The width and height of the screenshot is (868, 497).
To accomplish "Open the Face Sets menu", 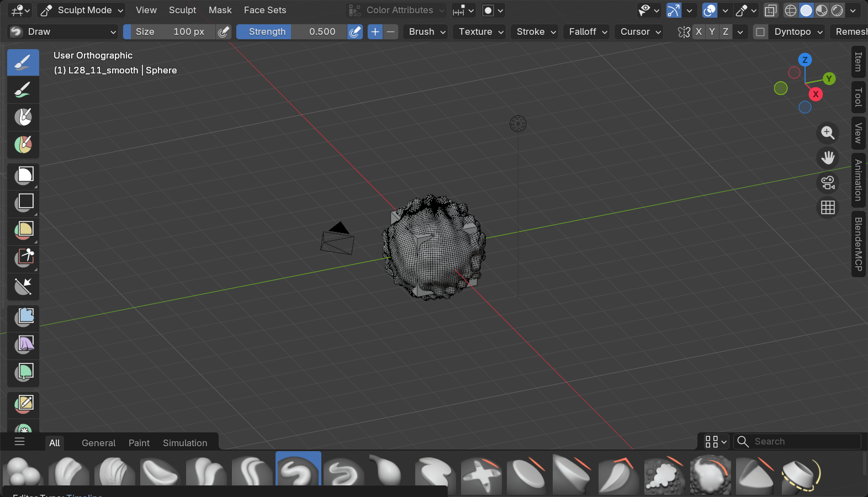I will (265, 10).
